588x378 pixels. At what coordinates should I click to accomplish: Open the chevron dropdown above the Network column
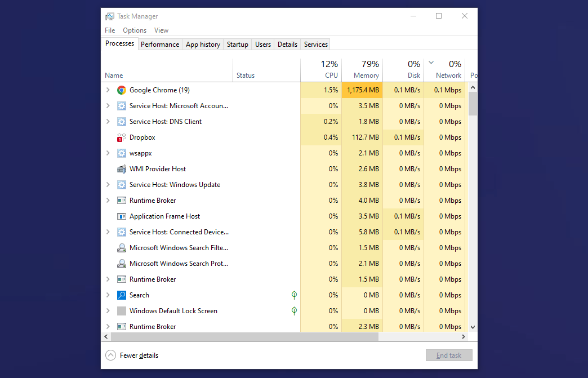coord(431,64)
